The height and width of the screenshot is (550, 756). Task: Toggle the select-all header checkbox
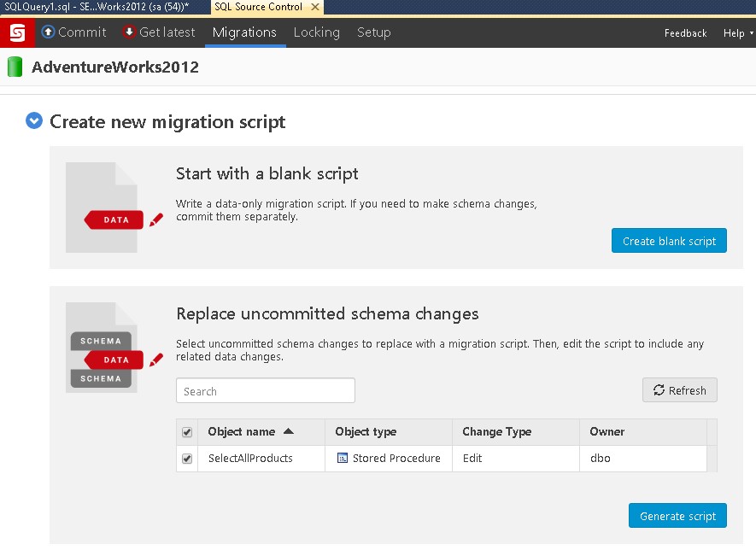(x=187, y=432)
